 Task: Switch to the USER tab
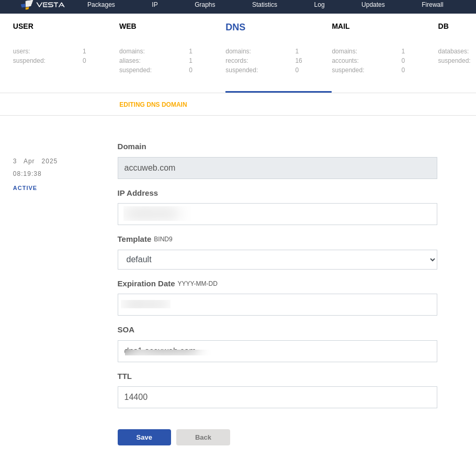pos(23,26)
